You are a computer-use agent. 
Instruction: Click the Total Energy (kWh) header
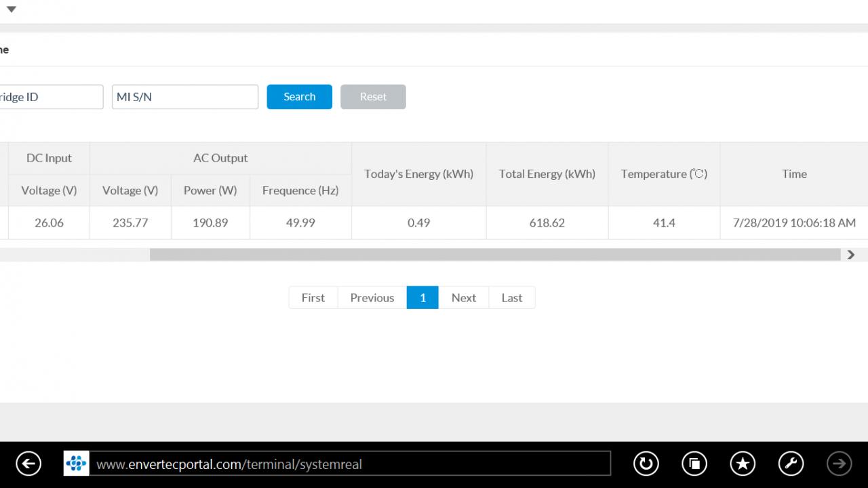point(547,174)
